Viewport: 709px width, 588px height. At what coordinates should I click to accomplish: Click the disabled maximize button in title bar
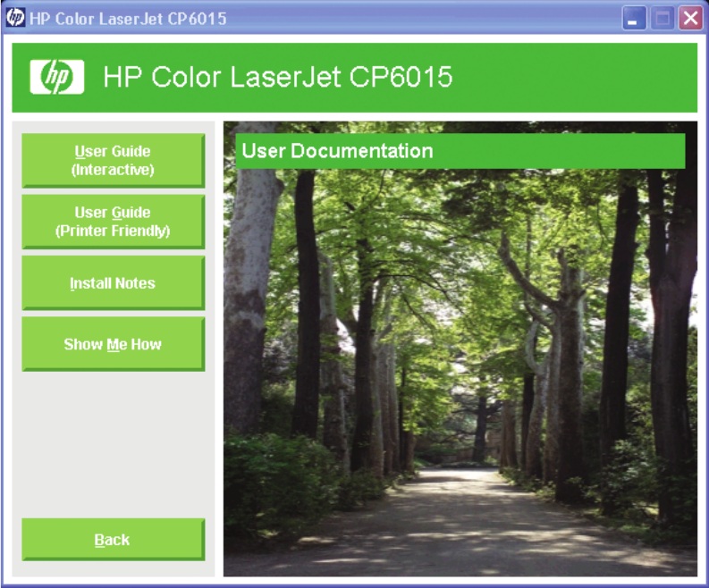[x=663, y=19]
